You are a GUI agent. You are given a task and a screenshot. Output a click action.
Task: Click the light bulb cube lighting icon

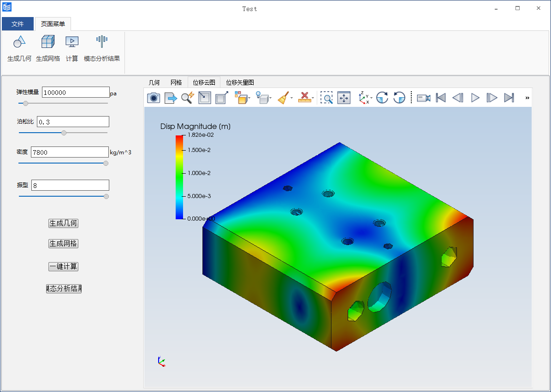(x=262, y=98)
